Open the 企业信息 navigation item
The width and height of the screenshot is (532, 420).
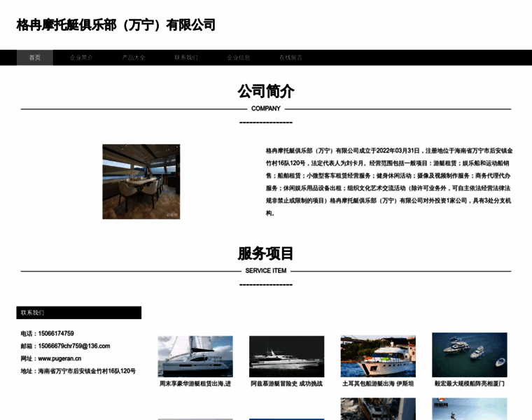coord(239,57)
